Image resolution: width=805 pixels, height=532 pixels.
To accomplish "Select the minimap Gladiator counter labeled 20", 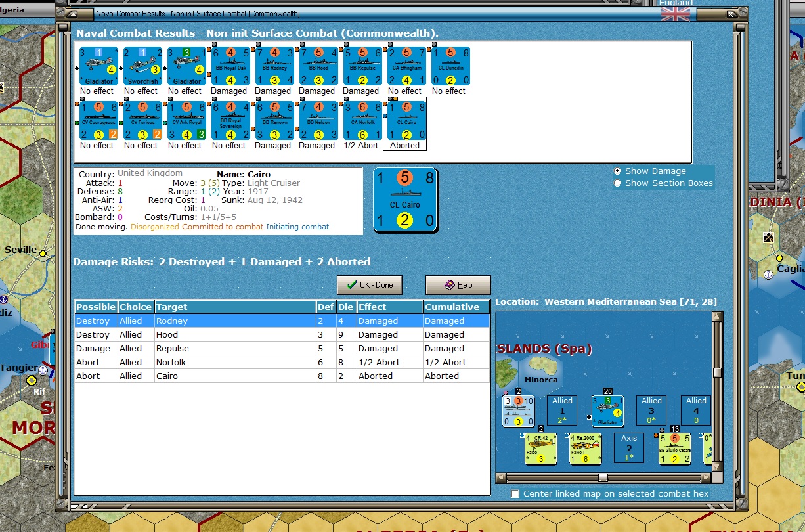I will [607, 411].
